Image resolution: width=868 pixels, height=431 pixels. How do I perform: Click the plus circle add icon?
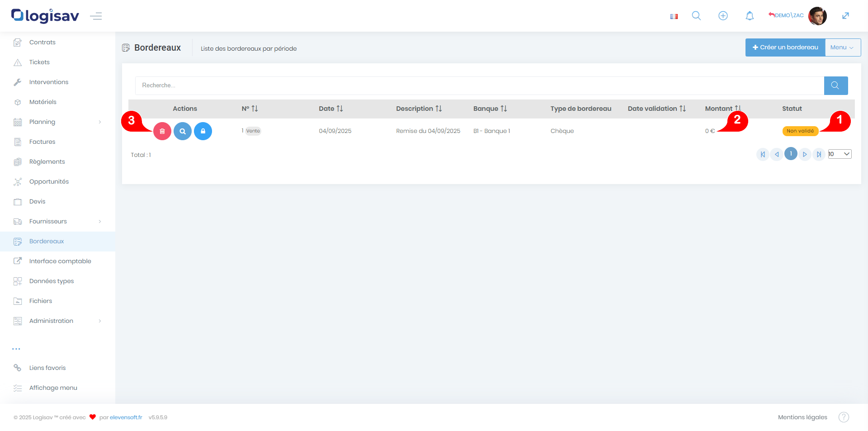(x=723, y=16)
